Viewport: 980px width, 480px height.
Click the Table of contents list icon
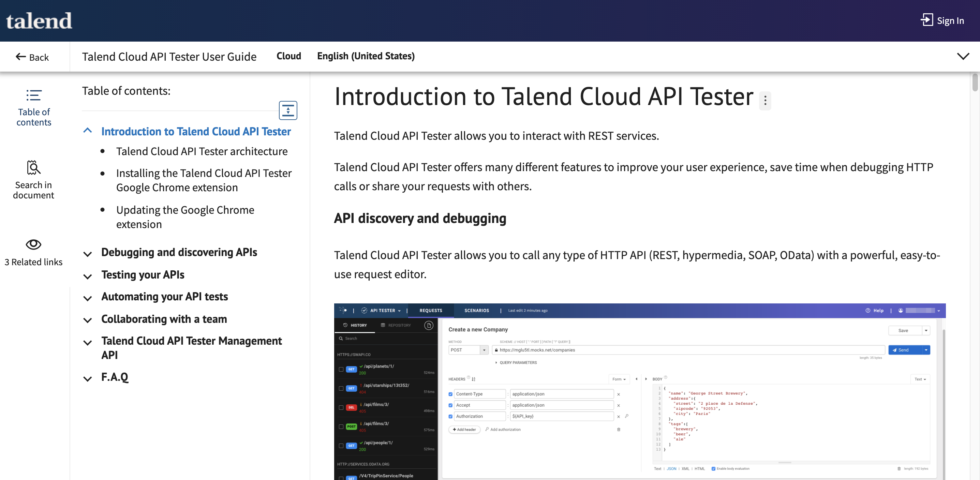[x=33, y=95]
